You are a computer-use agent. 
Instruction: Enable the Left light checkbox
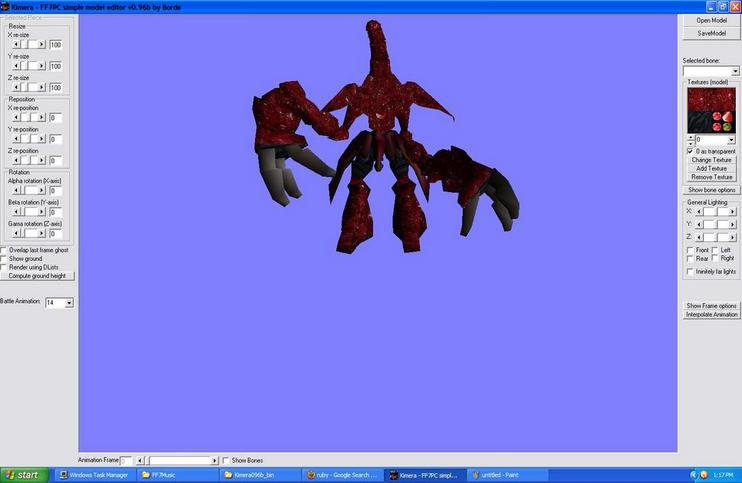point(715,250)
